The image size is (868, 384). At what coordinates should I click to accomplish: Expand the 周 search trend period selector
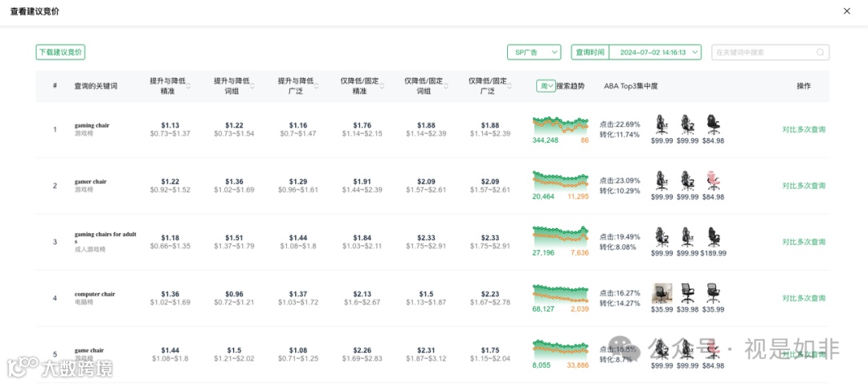pyautogui.click(x=546, y=86)
